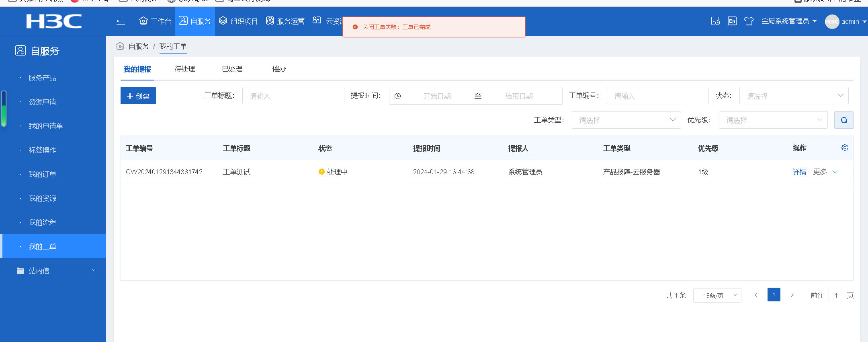868x342 pixels.
Task: Focus the 前往 page jump input
Action: [x=835, y=296]
